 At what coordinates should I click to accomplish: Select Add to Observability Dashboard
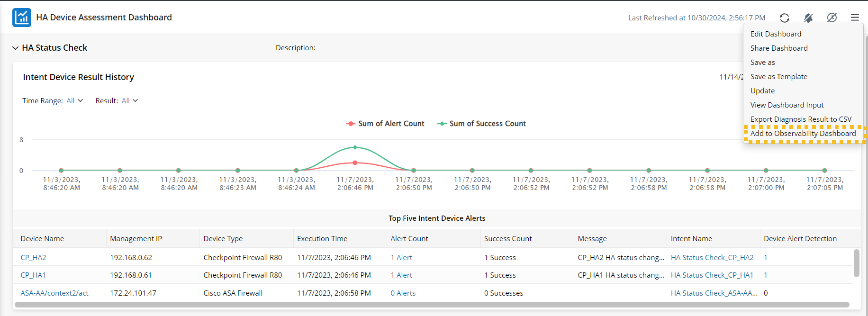click(803, 134)
